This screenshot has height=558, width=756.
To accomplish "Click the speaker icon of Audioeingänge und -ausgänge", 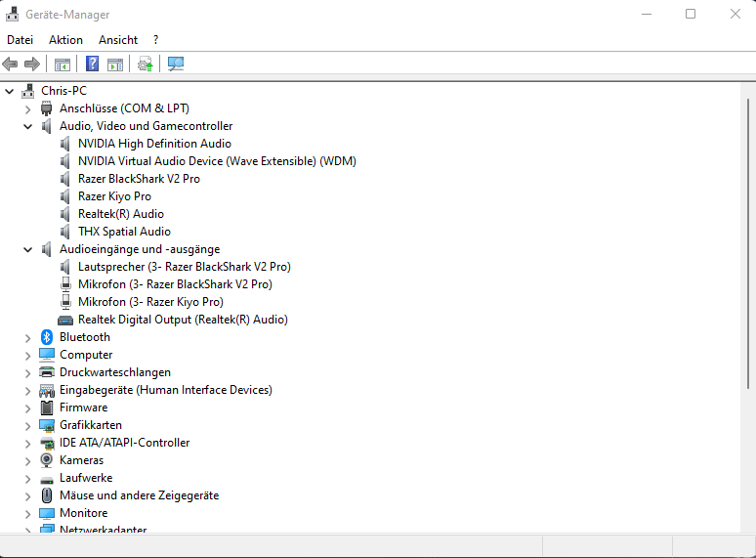I will pyautogui.click(x=46, y=249).
